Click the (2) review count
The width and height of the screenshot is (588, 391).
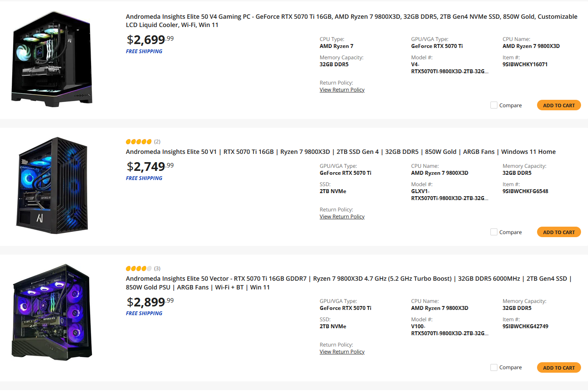(157, 142)
